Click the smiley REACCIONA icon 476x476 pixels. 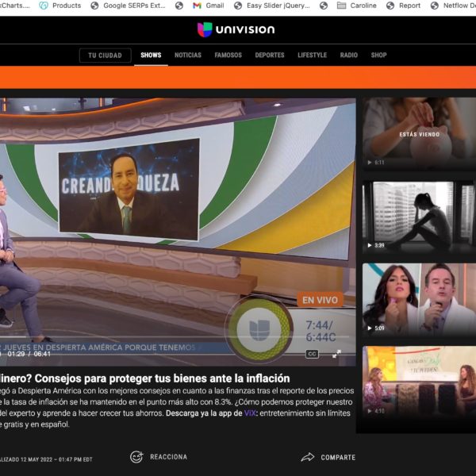pyautogui.click(x=136, y=457)
